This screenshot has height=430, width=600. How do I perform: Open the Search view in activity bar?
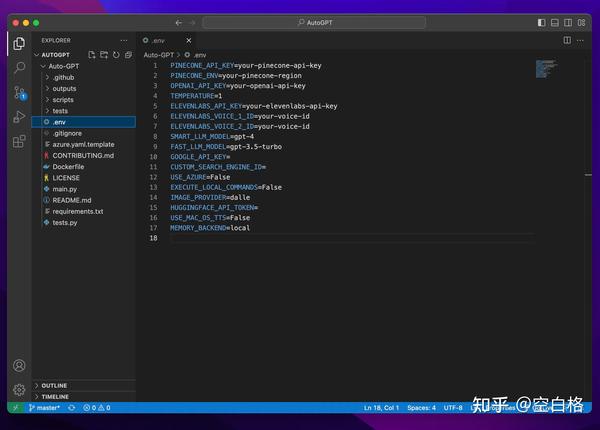pos(19,68)
